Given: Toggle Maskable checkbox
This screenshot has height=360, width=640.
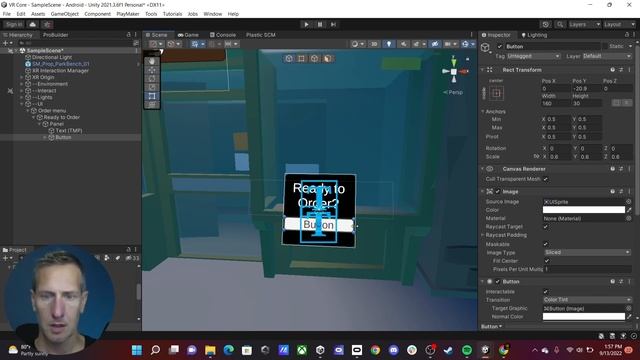Looking at the screenshot, I should tap(546, 244).
